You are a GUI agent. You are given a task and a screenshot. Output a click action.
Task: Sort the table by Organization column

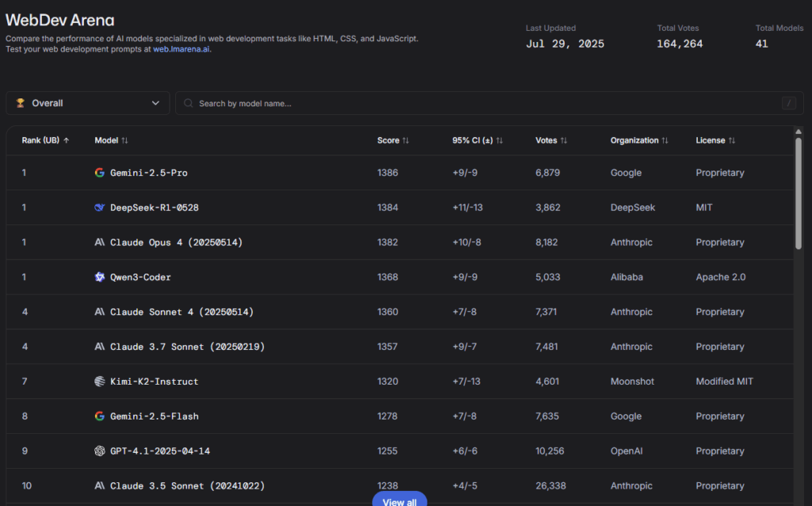639,140
